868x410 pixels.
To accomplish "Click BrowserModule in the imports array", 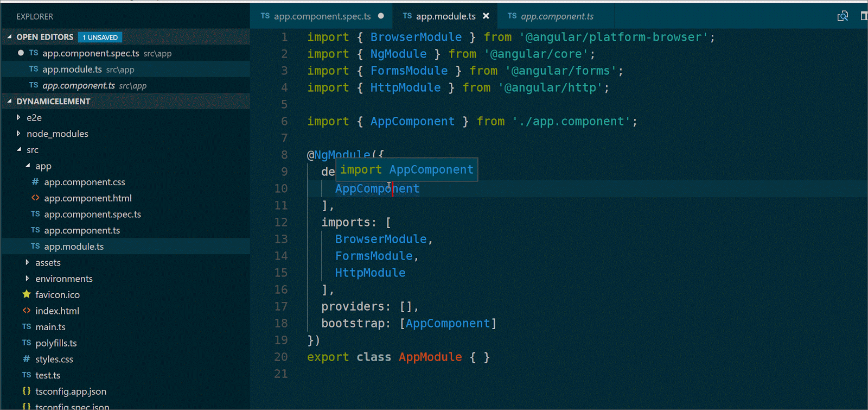I will pos(381,239).
